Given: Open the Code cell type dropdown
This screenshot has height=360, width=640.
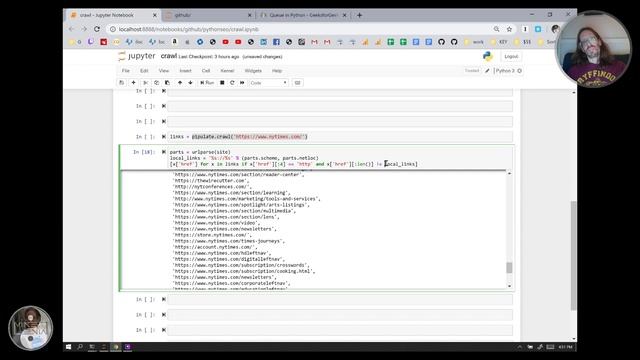Looking at the screenshot, I should (268, 83).
